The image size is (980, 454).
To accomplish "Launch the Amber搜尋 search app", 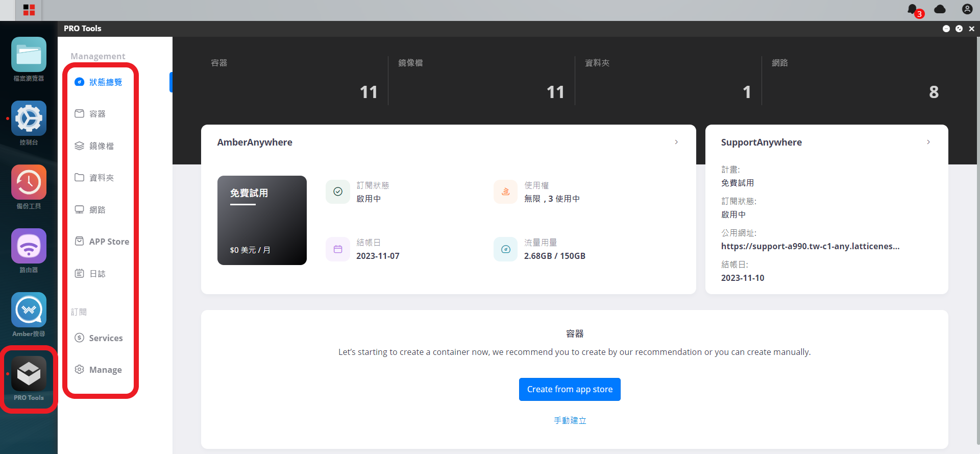I will (29, 310).
